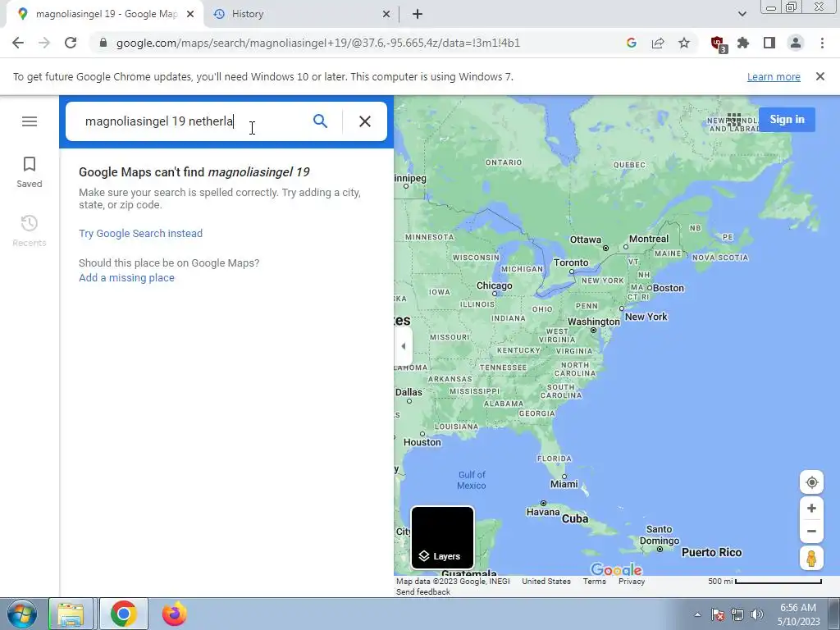Open Chrome three-dot menu
The height and width of the screenshot is (630, 840).
822,43
